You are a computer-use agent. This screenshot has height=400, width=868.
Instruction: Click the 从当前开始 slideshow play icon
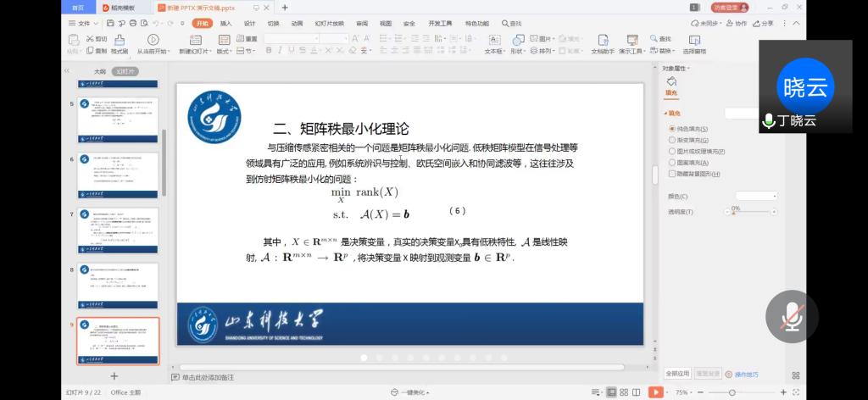[153, 39]
